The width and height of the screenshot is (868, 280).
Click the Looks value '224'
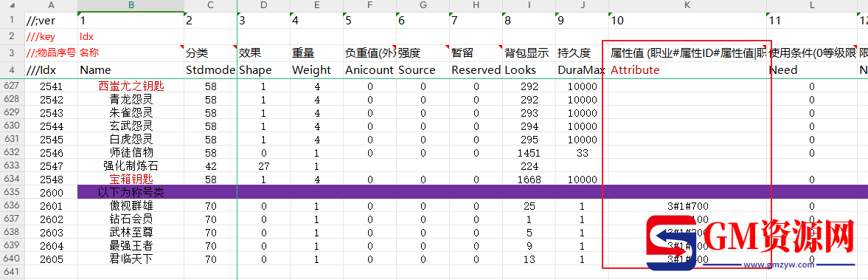(530, 165)
